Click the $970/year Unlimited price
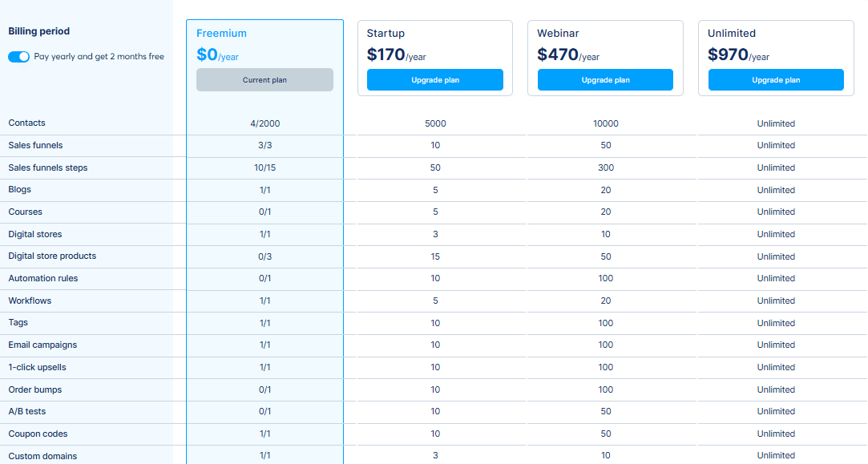Screen dimensions: 868x464 (x=738, y=55)
